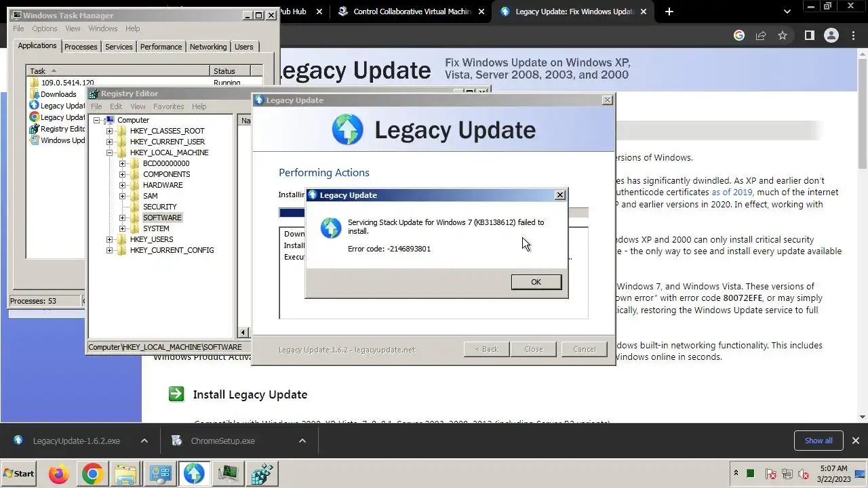Close the Legacy Update browser tab
The image size is (868, 488).
(644, 12)
